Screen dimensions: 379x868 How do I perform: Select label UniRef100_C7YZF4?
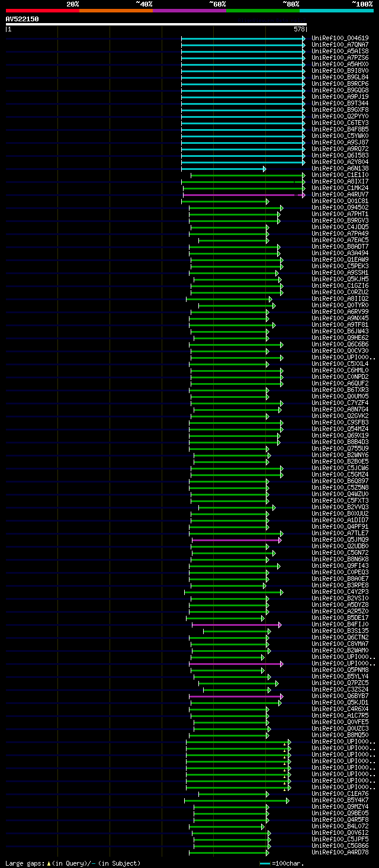click(340, 403)
